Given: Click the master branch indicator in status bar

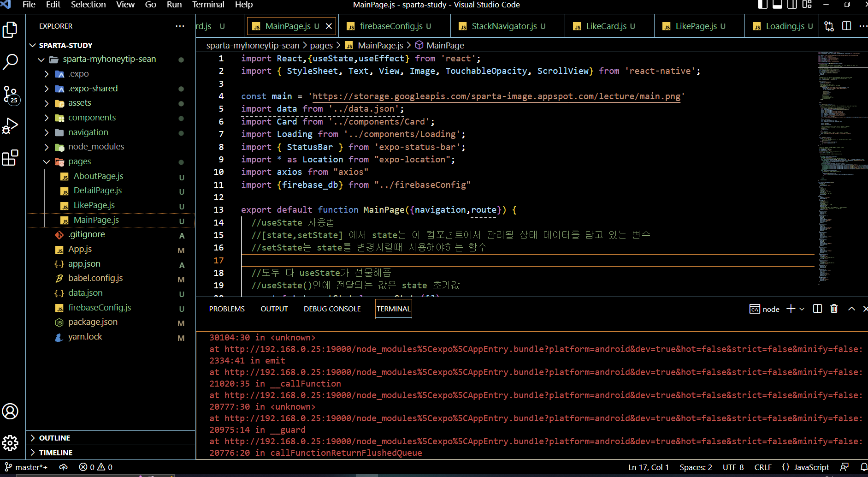Looking at the screenshot, I should click(26, 467).
